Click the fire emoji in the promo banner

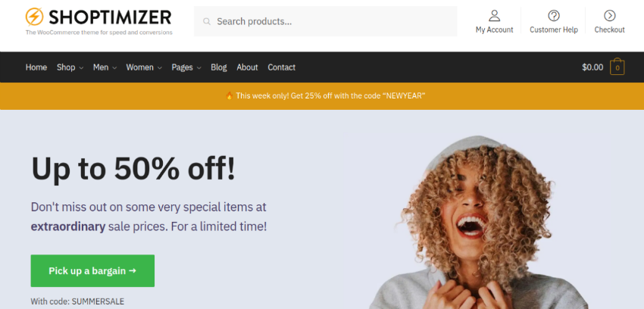coord(229,95)
